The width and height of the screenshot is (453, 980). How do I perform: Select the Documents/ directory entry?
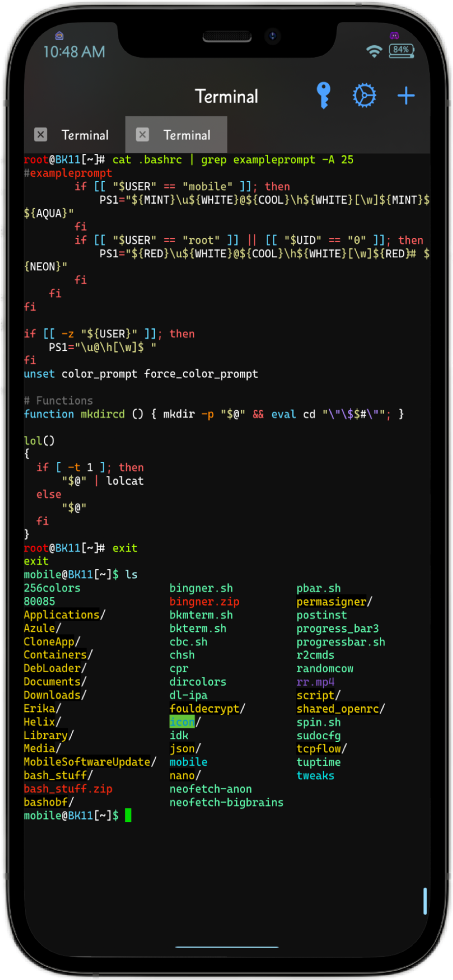pyautogui.click(x=55, y=681)
